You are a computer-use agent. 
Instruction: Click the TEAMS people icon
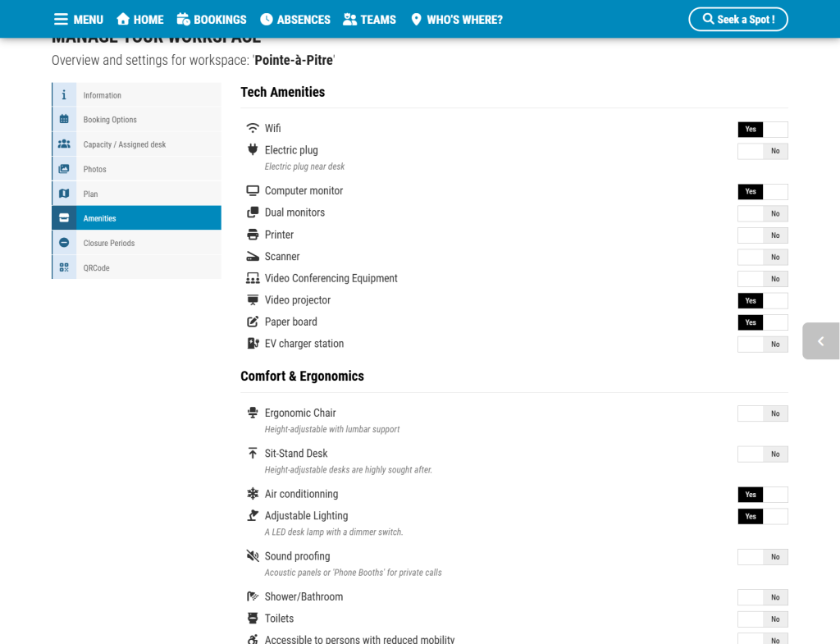click(x=349, y=20)
